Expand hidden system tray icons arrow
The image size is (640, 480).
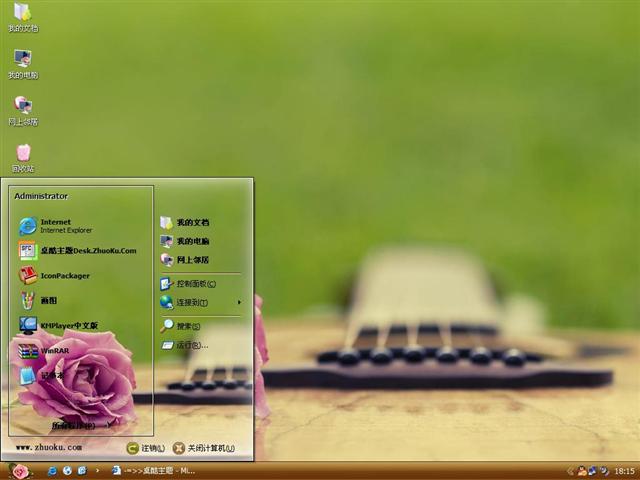click(x=570, y=471)
